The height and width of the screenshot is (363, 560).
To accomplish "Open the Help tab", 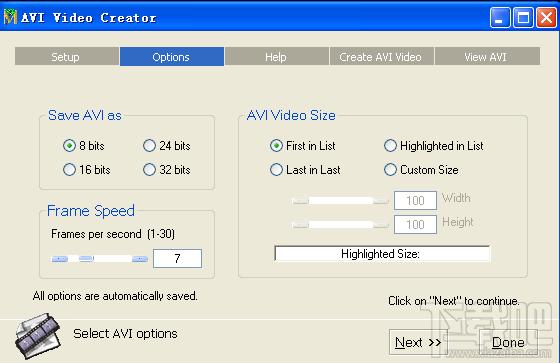I will pos(277,57).
